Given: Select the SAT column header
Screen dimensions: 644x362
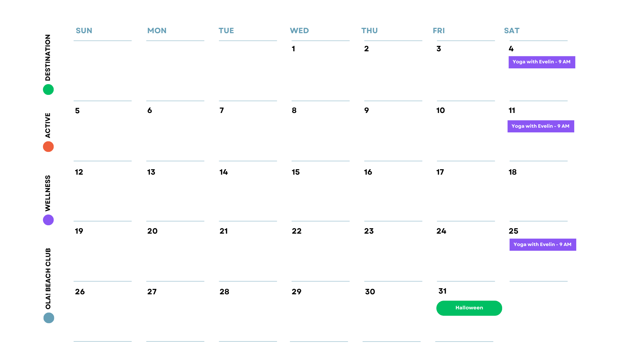Looking at the screenshot, I should [512, 31].
